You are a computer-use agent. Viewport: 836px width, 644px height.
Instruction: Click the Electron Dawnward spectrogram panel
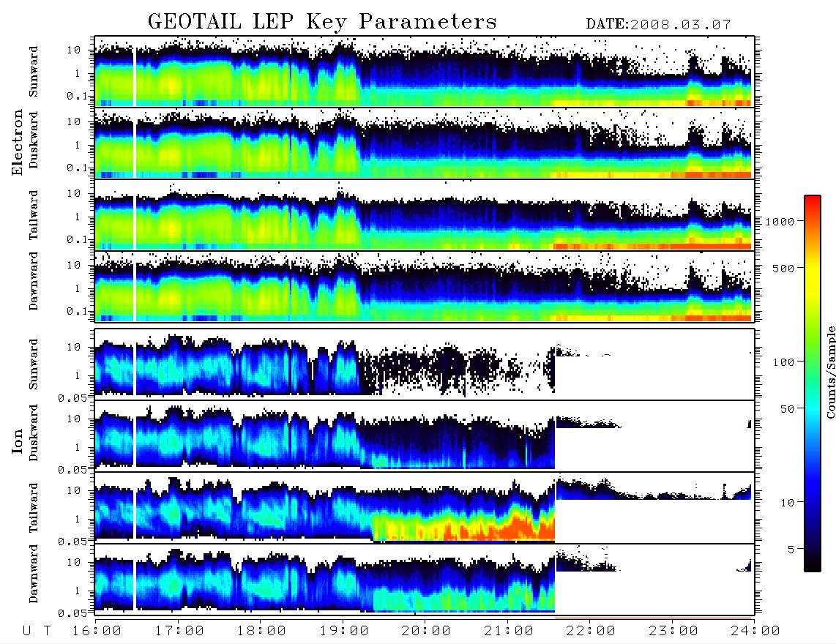tap(425, 286)
